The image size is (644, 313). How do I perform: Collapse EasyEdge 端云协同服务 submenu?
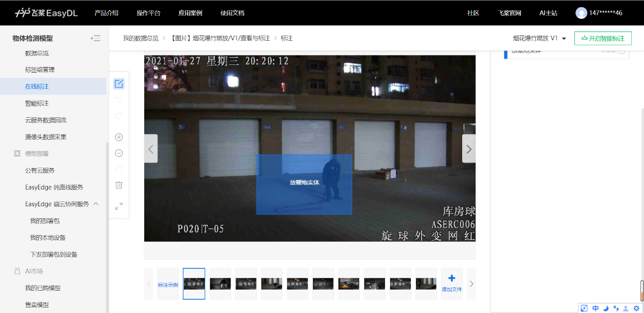[96, 204]
